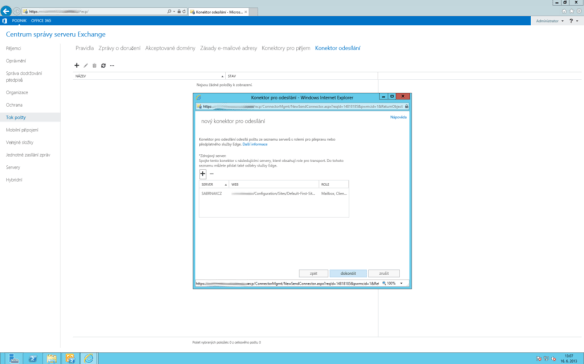Select the Konektor odesílání tab
The image size is (584, 364).
pos(337,48)
